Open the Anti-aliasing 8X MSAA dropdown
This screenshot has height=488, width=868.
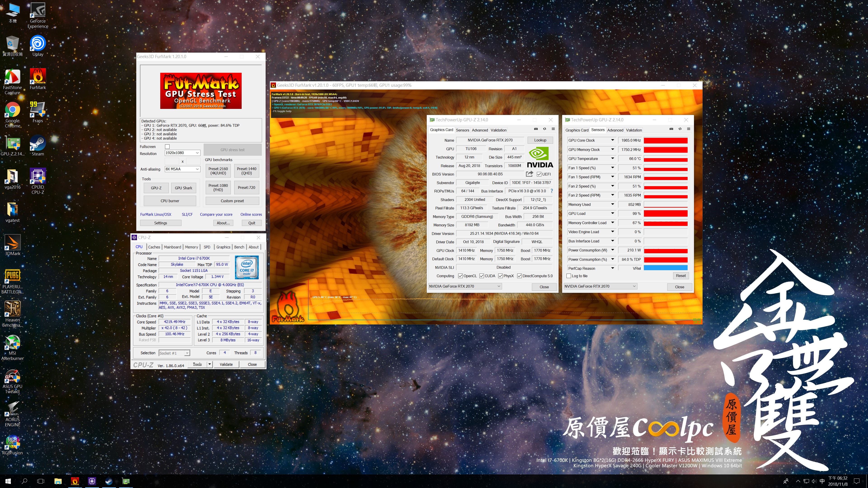point(182,169)
